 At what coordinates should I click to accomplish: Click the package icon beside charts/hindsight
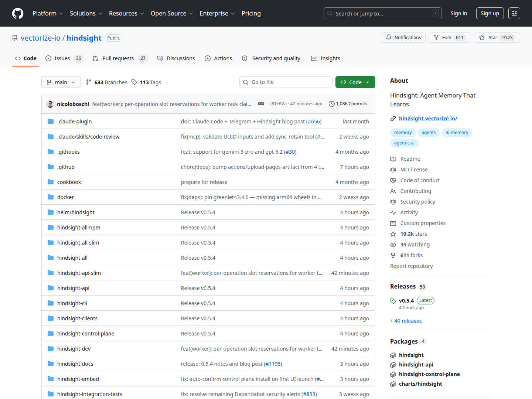coord(393,384)
